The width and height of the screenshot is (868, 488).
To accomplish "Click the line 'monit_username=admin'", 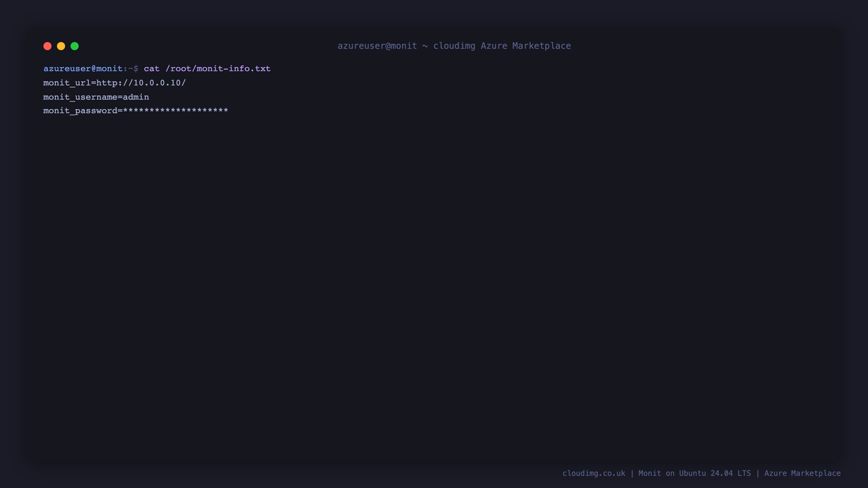I will coord(96,97).
